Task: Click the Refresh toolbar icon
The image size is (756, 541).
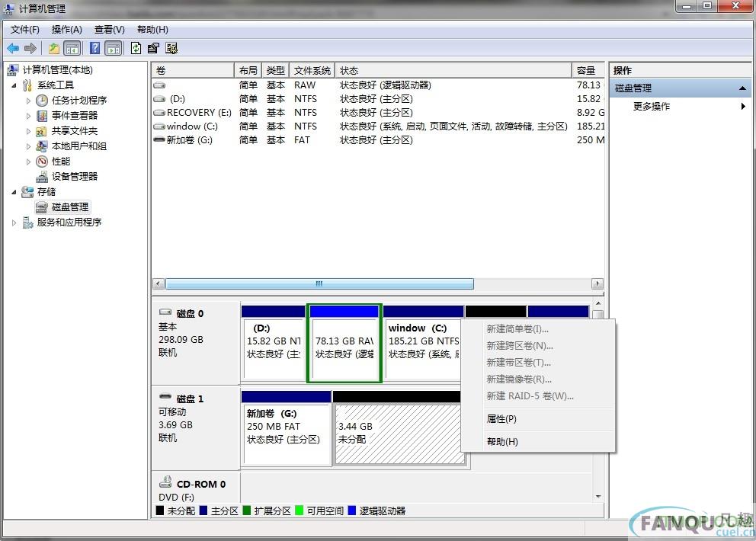Action: click(136, 48)
